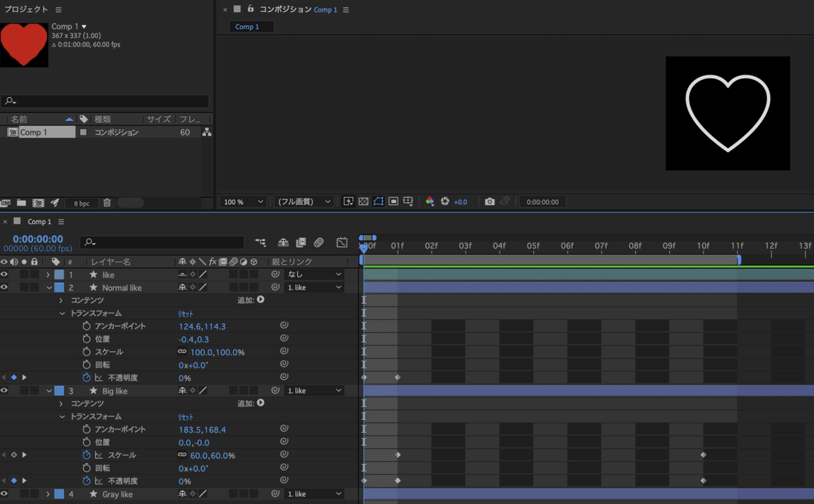Open parent dropdown of like layer
Screen dimensions: 814x504
315,275
